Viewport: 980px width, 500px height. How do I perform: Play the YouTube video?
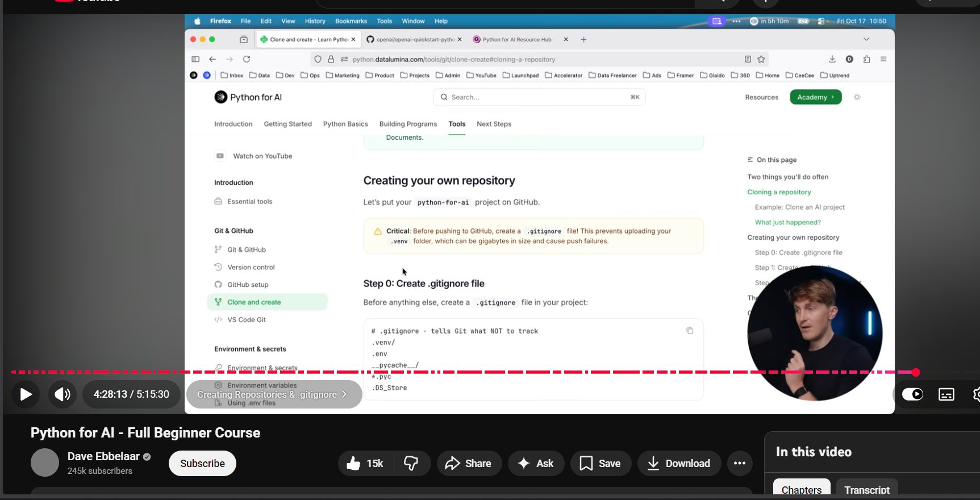pos(26,394)
